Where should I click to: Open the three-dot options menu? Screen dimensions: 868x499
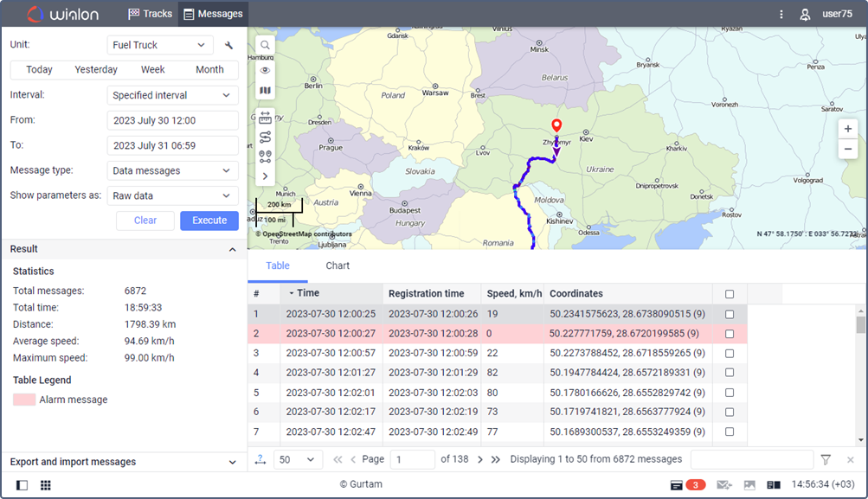point(781,14)
